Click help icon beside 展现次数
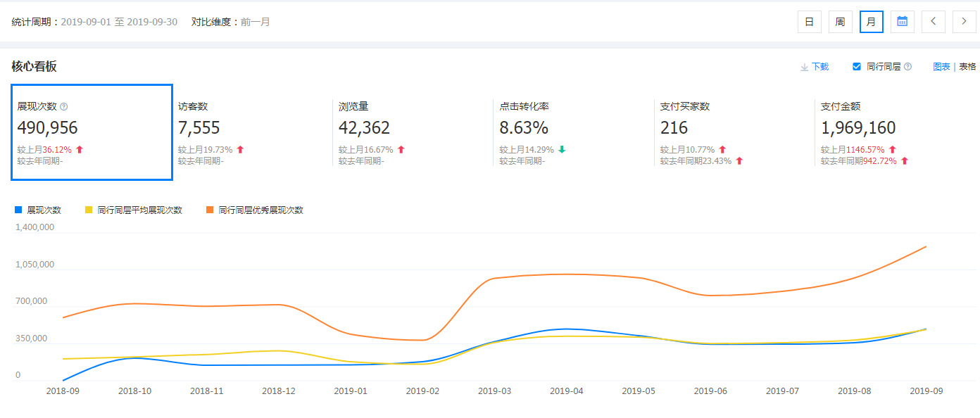980x418 pixels. [64, 107]
